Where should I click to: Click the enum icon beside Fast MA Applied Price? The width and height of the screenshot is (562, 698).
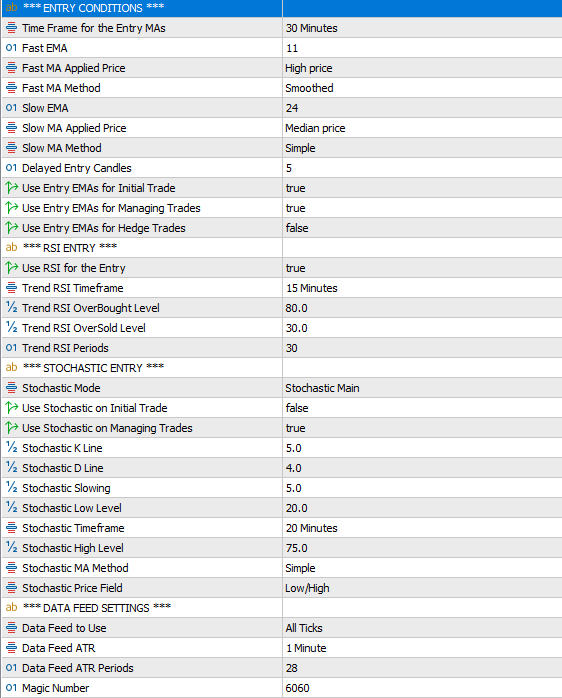coord(12,68)
